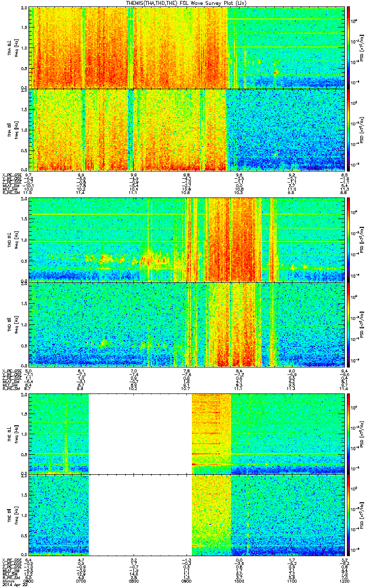Click the 1000 time tick label
368x588 pixels.
pyautogui.click(x=239, y=580)
